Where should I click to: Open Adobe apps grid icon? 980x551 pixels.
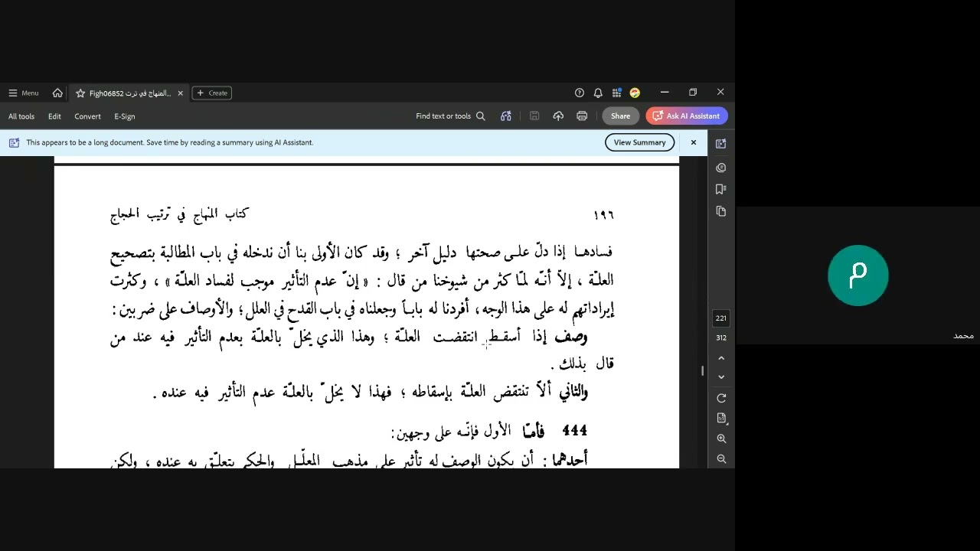[616, 93]
